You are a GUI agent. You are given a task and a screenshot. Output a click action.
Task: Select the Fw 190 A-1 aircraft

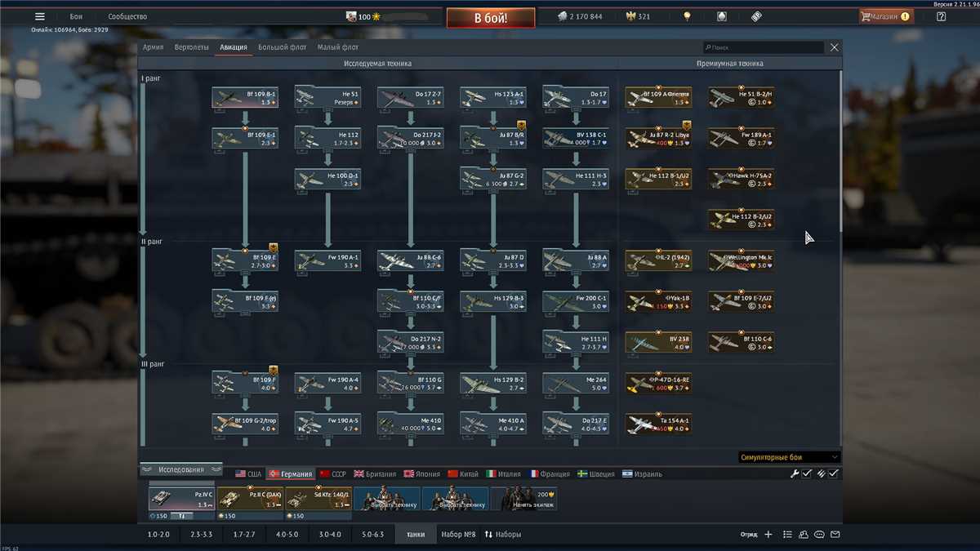click(327, 261)
